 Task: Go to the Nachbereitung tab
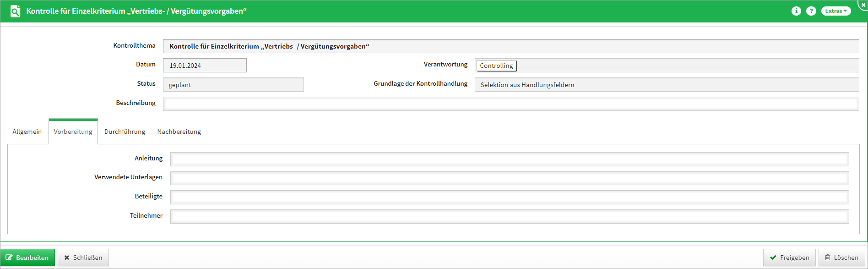coord(179,132)
